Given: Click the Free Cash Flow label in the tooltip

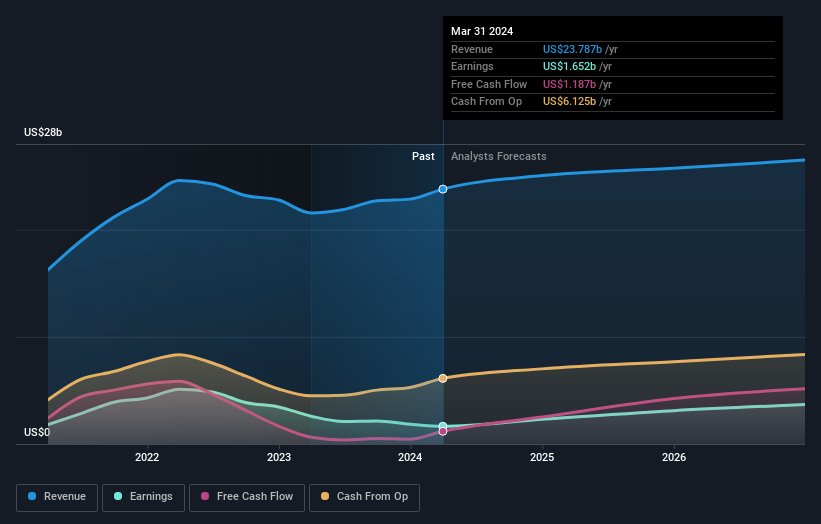Looking at the screenshot, I should (x=489, y=84).
